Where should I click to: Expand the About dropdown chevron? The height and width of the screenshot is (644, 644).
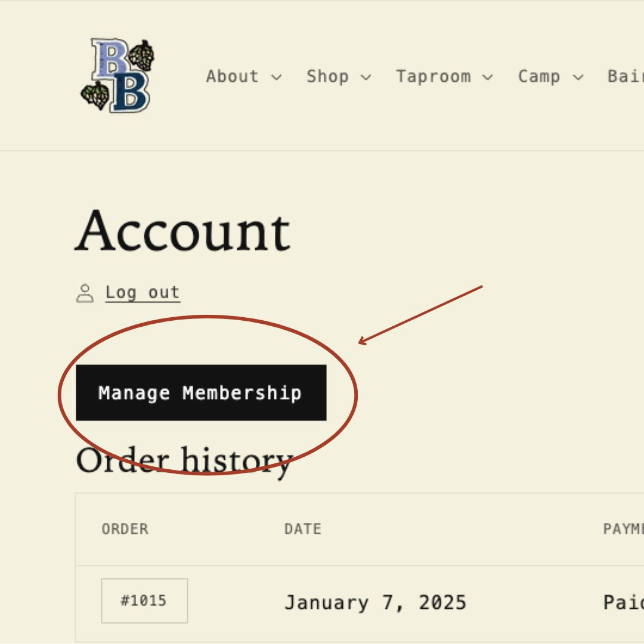(x=276, y=78)
